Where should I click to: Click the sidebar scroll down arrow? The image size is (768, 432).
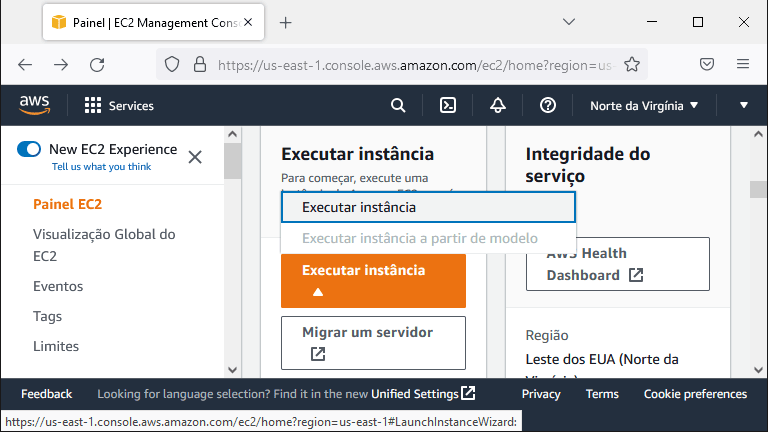233,370
